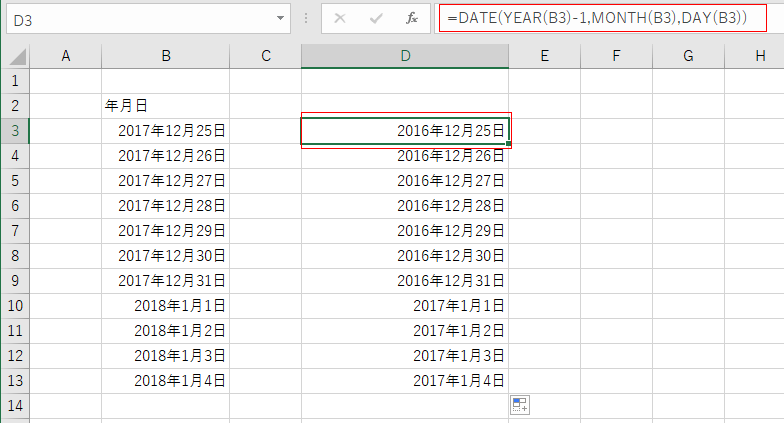Click cell with 2018年1月4日
The image size is (784, 423).
pyautogui.click(x=166, y=380)
